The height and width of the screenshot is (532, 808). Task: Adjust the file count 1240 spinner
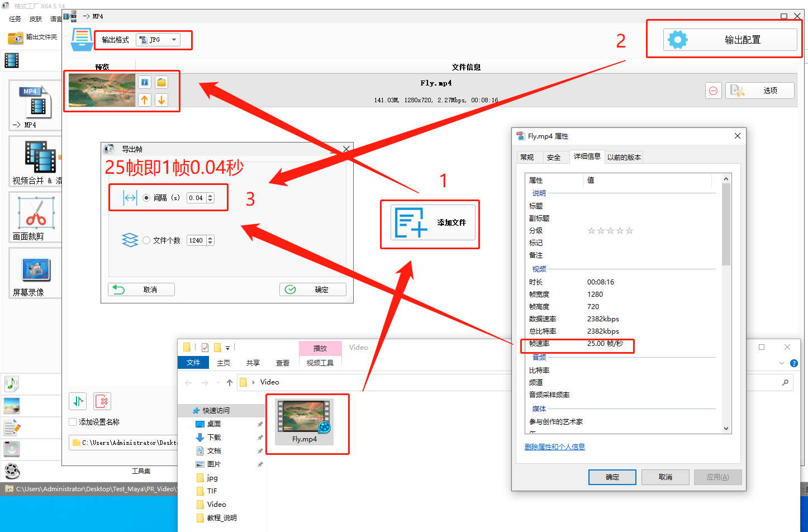click(210, 240)
